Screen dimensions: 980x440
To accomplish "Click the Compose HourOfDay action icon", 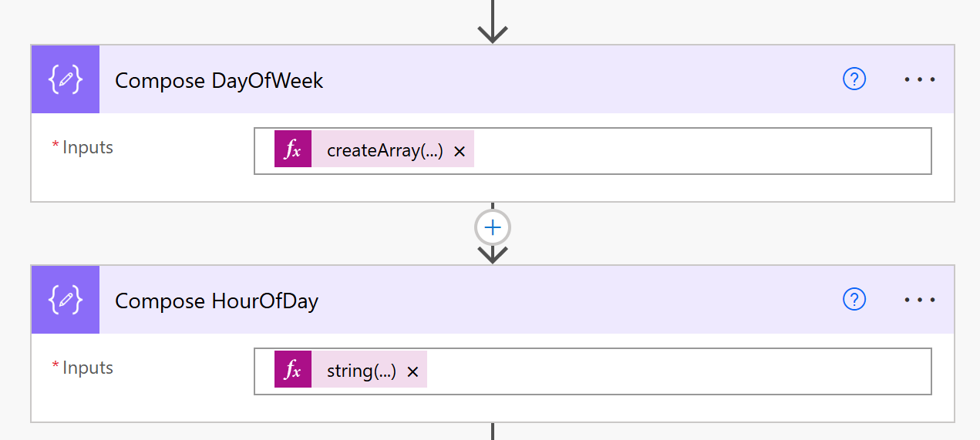I will click(x=66, y=300).
